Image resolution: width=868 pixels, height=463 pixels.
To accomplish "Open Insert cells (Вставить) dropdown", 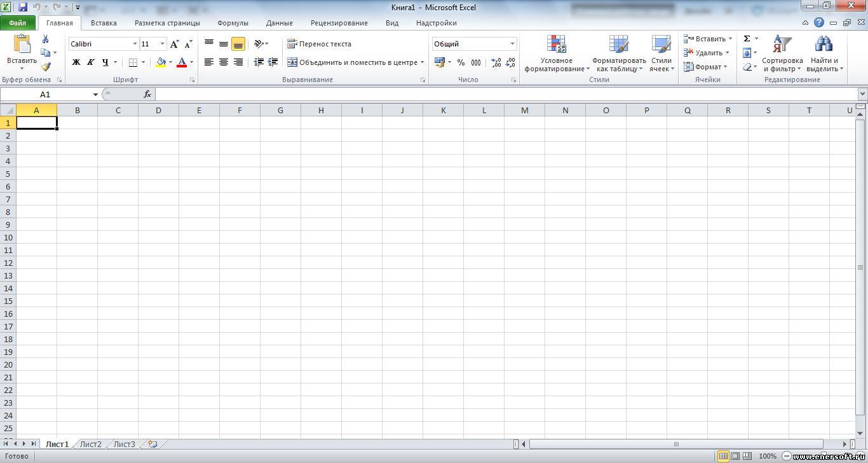I will coord(708,39).
